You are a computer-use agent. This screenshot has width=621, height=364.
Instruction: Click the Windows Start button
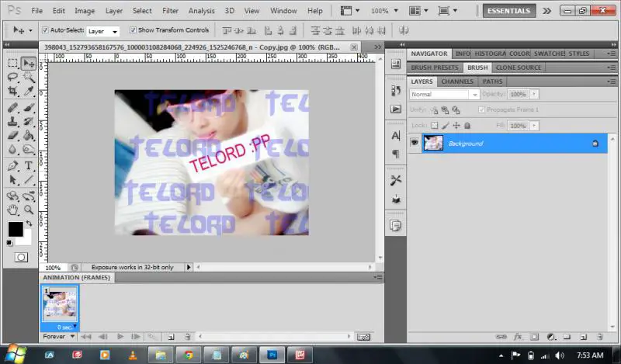16,354
